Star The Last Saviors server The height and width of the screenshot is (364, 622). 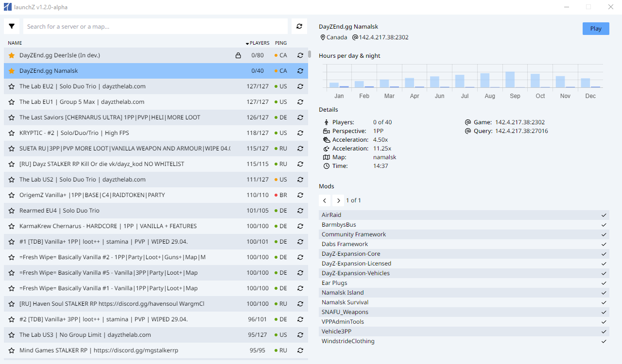pyautogui.click(x=12, y=117)
